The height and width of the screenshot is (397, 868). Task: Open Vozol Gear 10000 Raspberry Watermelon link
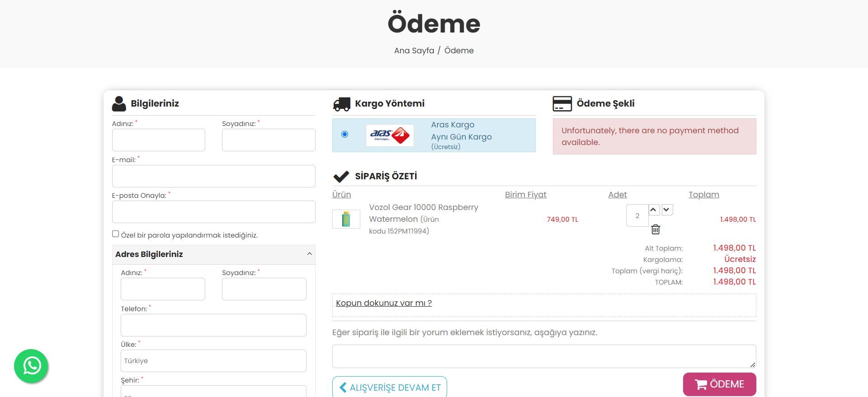[x=423, y=213]
